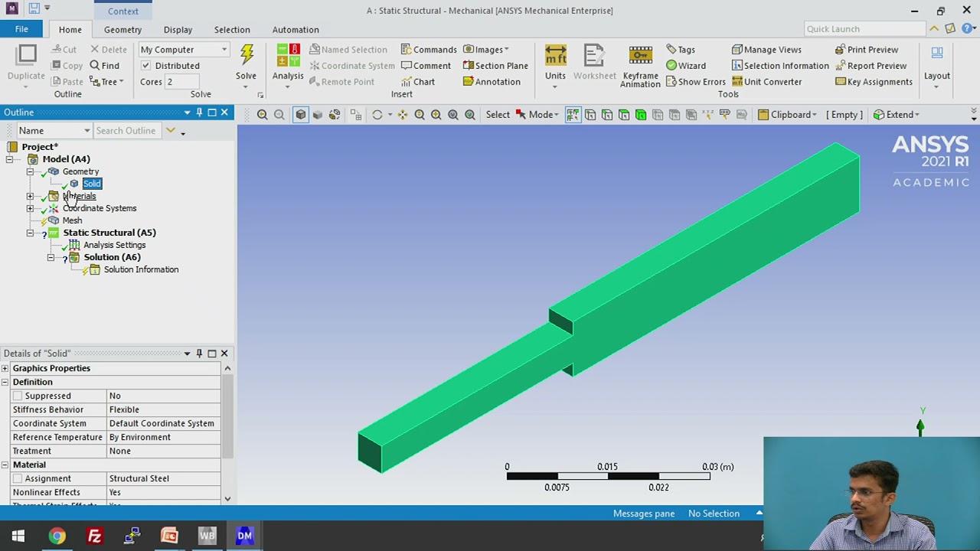Click the Units ruler icon

[556, 55]
